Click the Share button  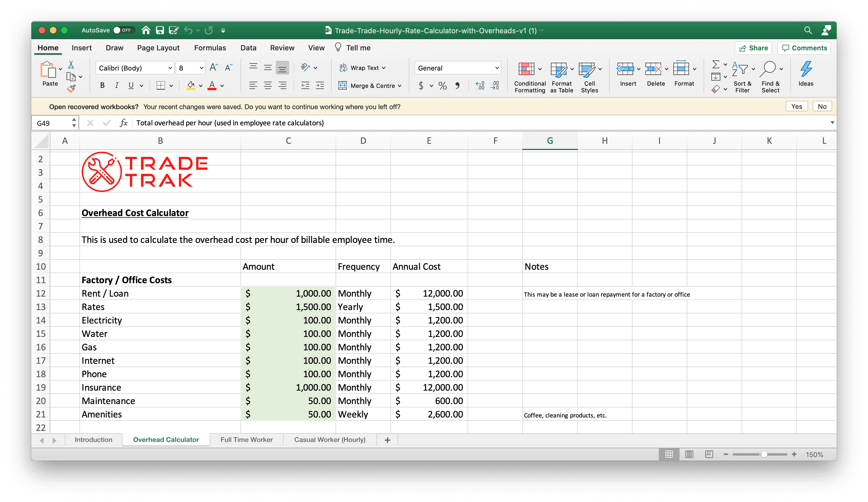[753, 48]
